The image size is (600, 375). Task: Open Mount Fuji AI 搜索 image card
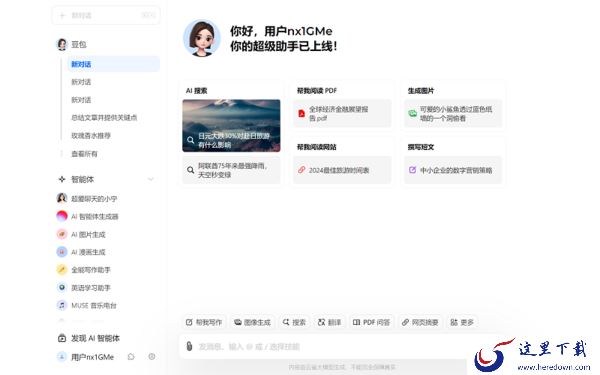click(x=231, y=126)
